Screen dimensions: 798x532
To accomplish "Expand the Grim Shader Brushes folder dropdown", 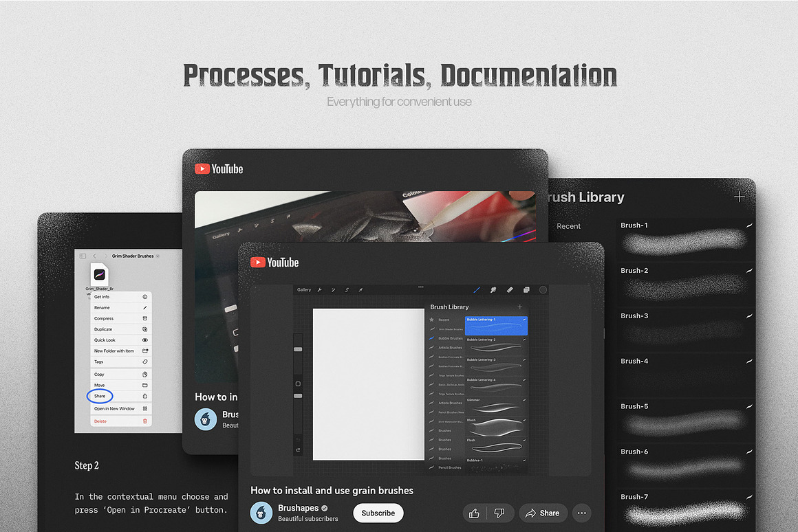I will (x=158, y=256).
